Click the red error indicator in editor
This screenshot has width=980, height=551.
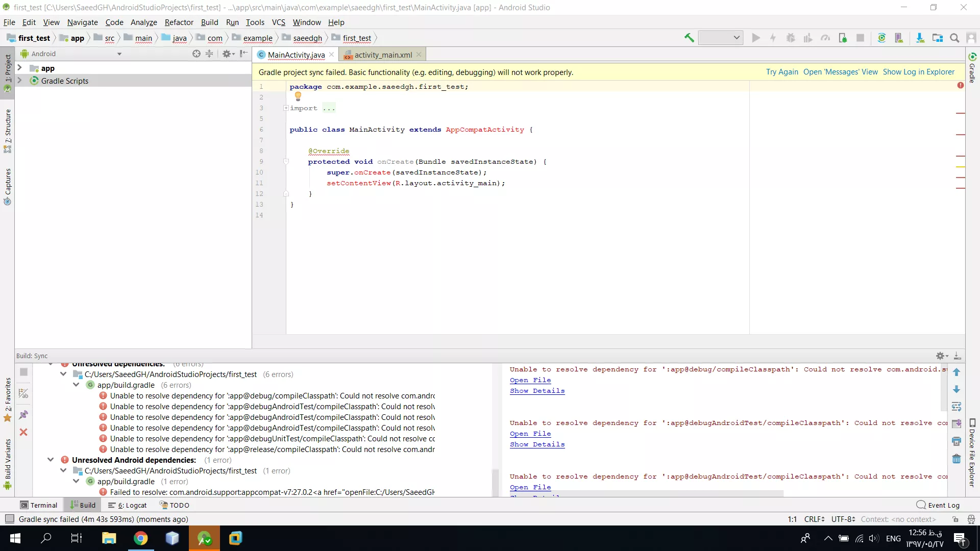point(961,85)
